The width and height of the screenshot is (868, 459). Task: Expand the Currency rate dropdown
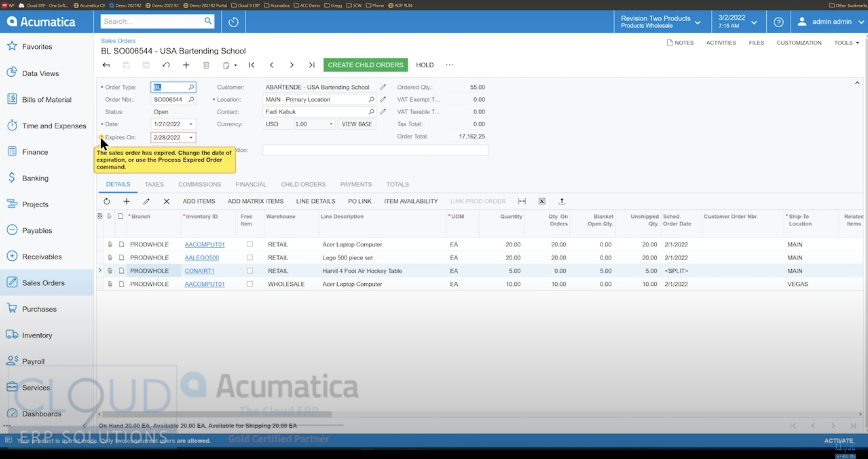tap(330, 124)
